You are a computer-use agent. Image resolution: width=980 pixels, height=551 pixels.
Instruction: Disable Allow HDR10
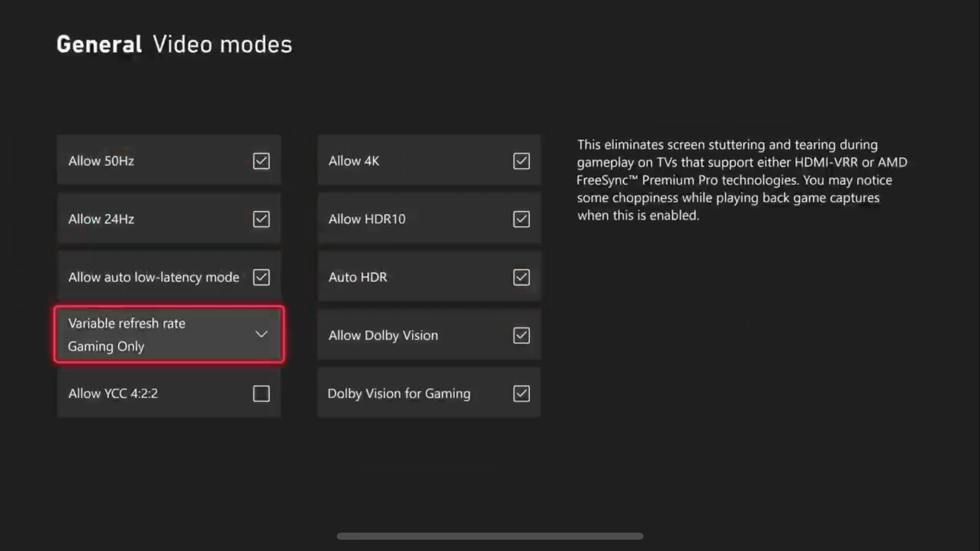pos(521,218)
